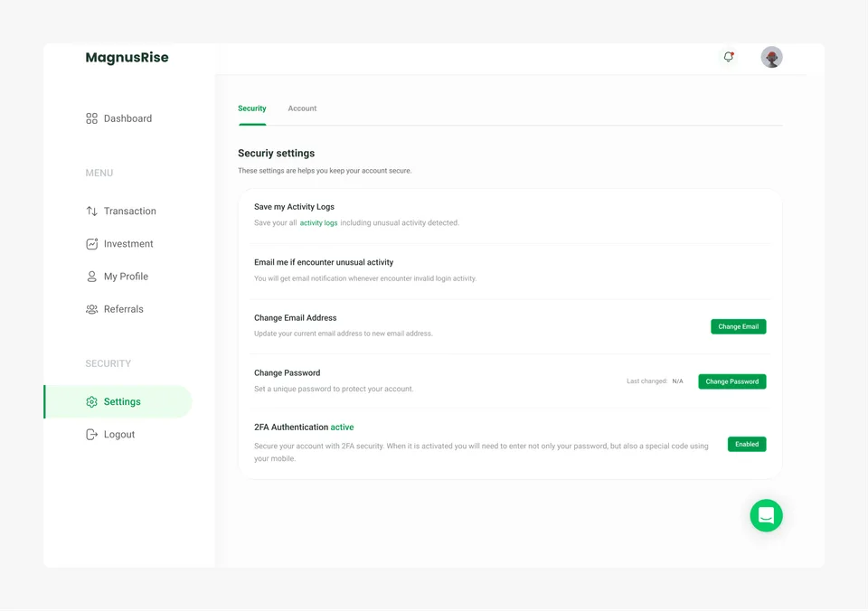Click Email me if encounter unusual activity
Viewport: 868px width, 611px height.
[x=324, y=262]
